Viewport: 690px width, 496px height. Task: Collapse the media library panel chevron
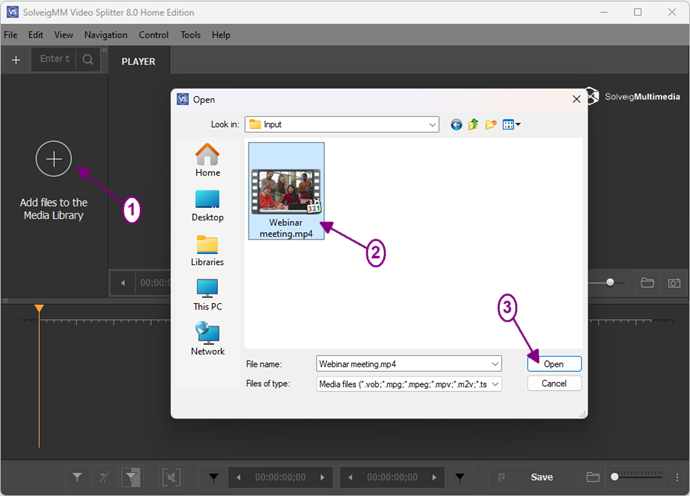pos(105,50)
